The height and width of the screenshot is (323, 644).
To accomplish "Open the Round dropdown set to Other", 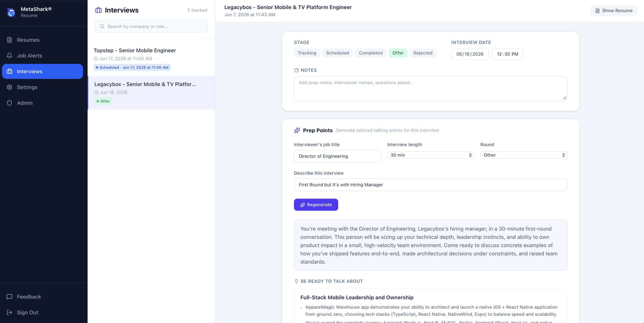I will click(x=524, y=155).
